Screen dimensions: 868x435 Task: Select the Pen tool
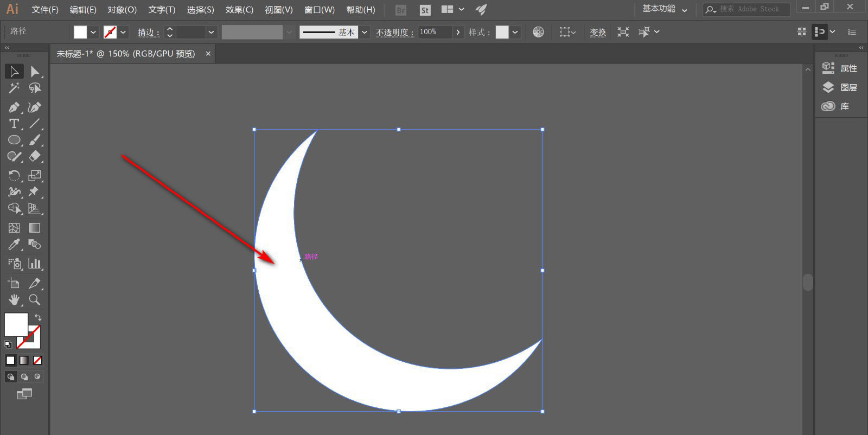pyautogui.click(x=14, y=107)
